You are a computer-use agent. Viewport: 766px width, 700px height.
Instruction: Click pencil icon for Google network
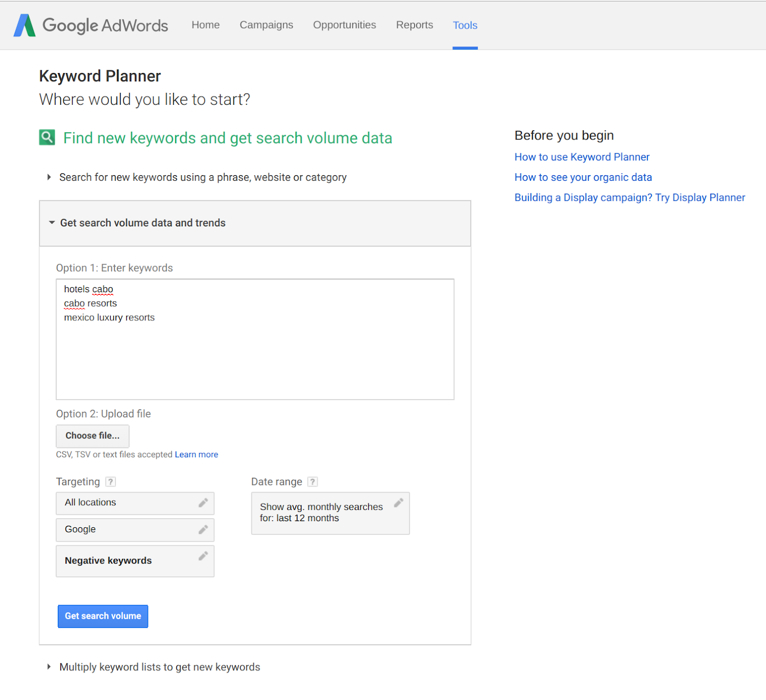(x=203, y=529)
